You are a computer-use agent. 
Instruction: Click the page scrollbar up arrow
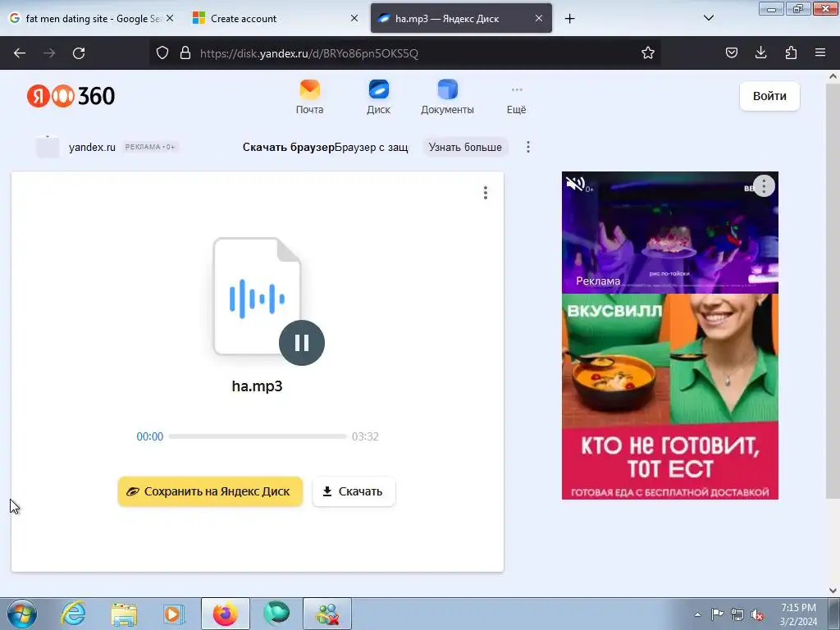833,76
